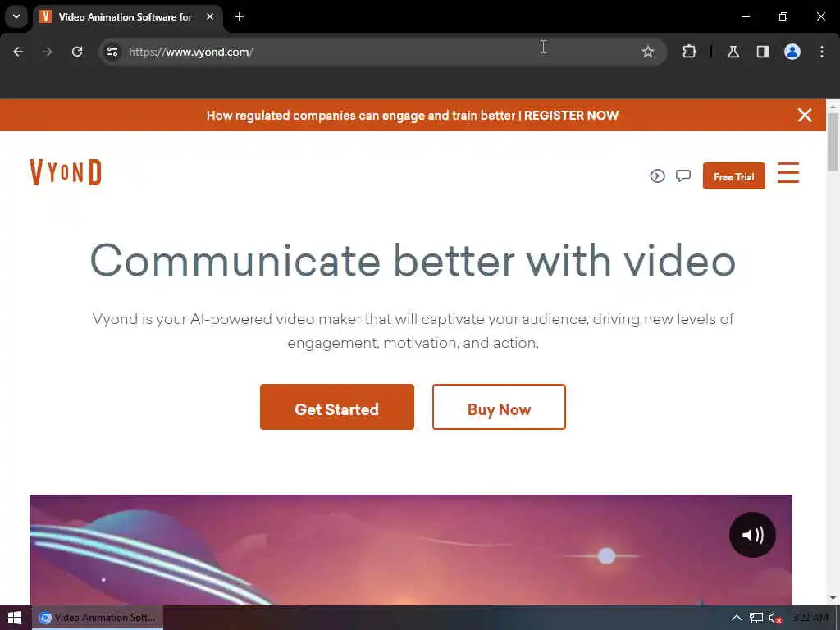The height and width of the screenshot is (630, 840).
Task: Open the hamburger navigation menu
Action: point(788,173)
